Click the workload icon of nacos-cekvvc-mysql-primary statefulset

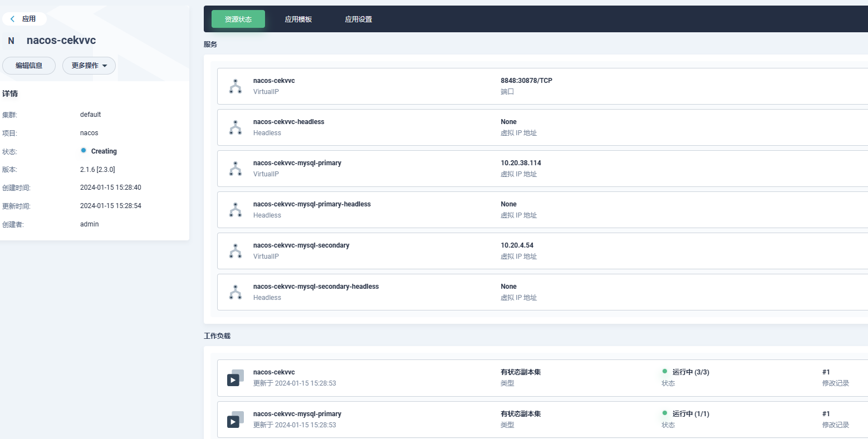tap(236, 420)
